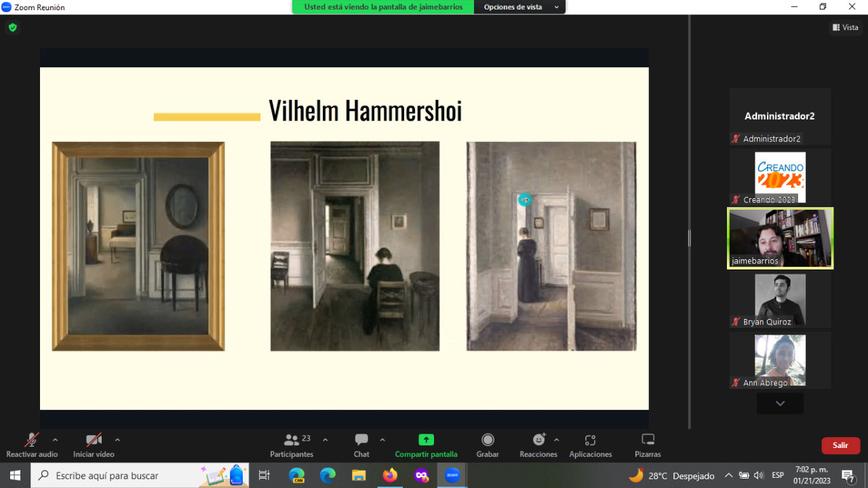
Task: Open the Chat panel
Action: 361,445
